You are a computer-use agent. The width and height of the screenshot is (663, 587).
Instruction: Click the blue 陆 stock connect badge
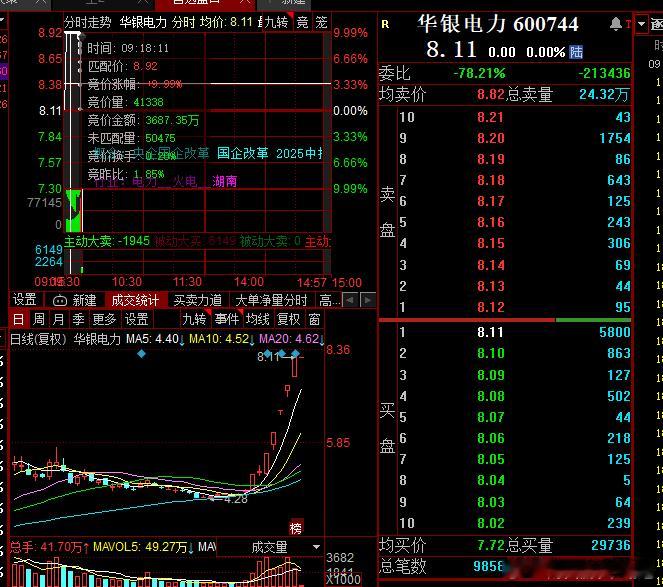click(576, 52)
